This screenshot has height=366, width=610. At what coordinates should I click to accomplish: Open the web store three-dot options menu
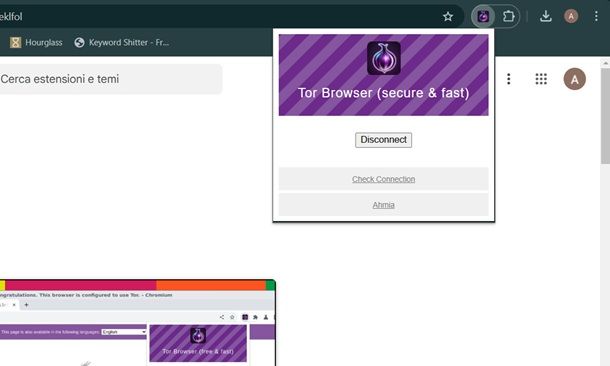point(508,79)
